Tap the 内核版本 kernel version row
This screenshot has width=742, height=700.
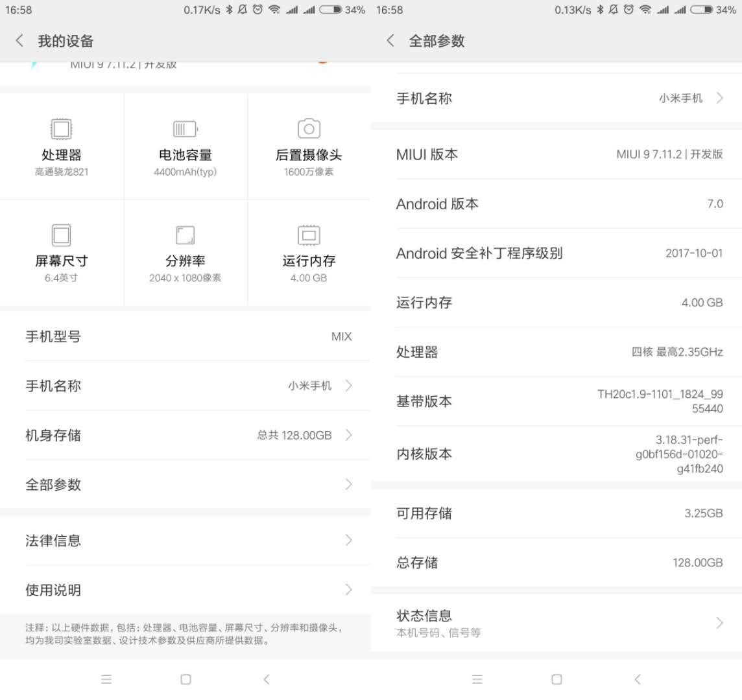point(558,454)
